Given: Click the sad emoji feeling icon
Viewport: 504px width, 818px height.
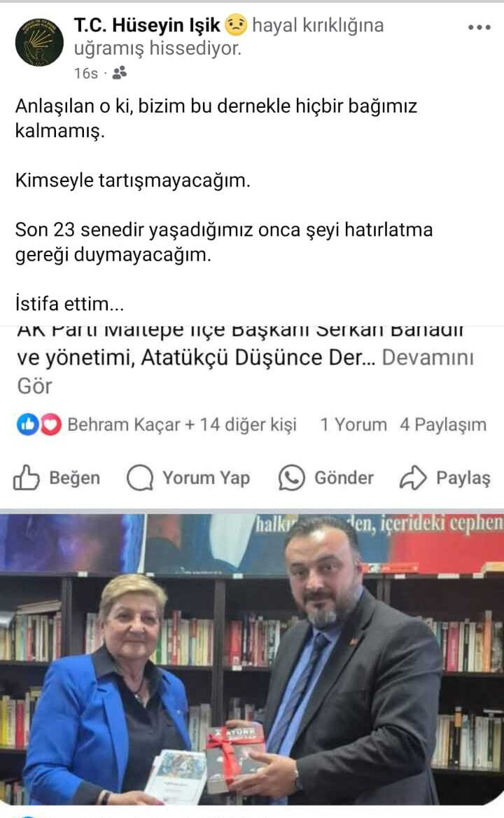Looking at the screenshot, I should pos(236,25).
